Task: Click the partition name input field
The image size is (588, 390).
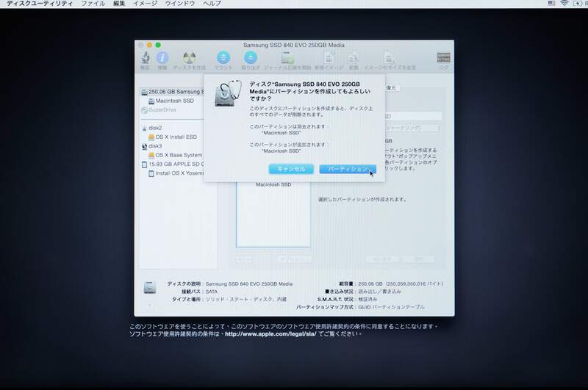Action: point(413,116)
